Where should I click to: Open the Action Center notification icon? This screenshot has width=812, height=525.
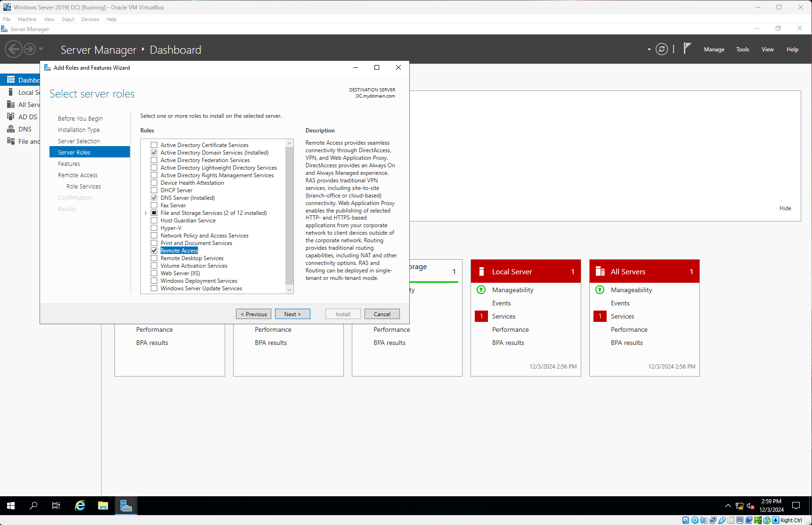click(796, 506)
